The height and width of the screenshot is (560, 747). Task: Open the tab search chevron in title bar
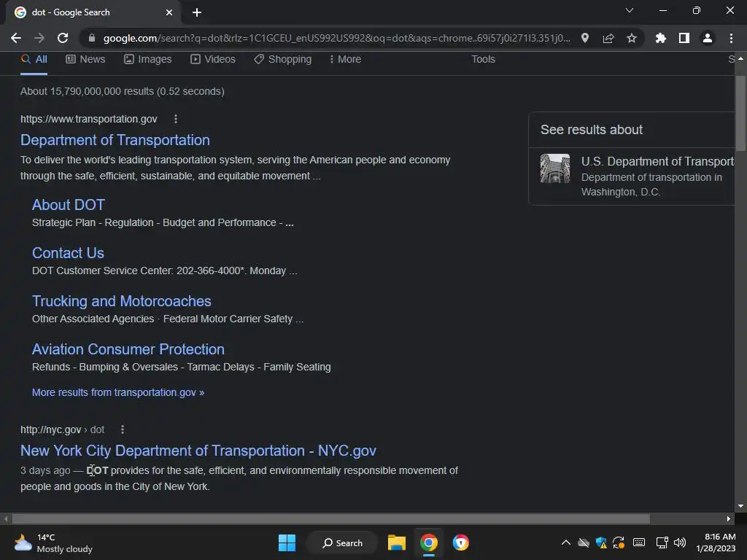[630, 10]
